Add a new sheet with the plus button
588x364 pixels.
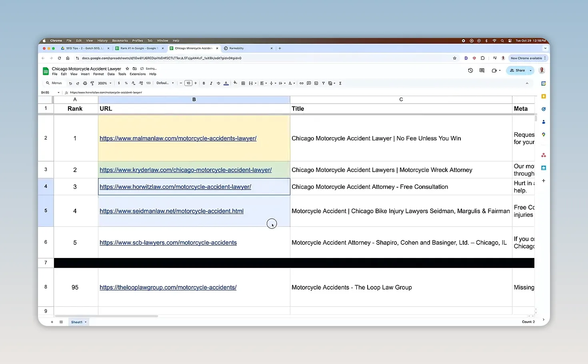(52, 322)
